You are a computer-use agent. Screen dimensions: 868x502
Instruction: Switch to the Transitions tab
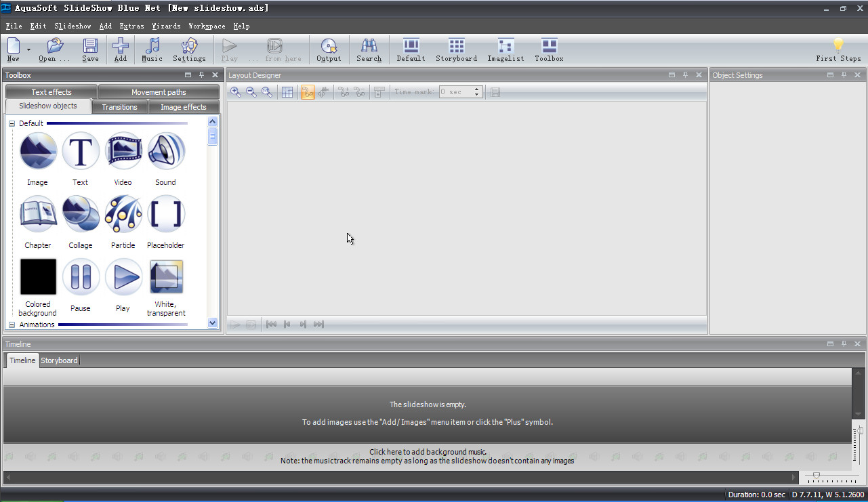coord(119,107)
